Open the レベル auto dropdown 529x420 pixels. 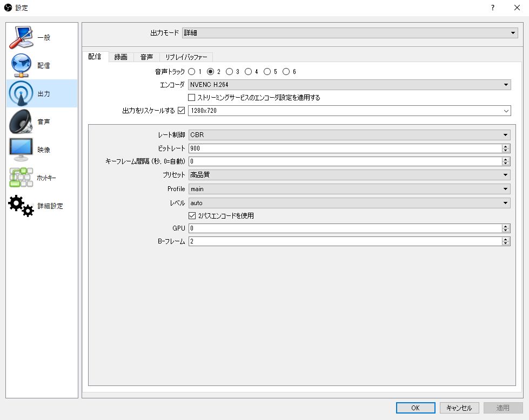(349, 203)
